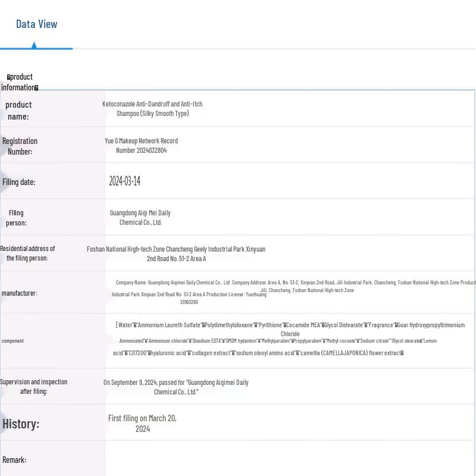
Task: Select the product name label
Action: click(18, 111)
